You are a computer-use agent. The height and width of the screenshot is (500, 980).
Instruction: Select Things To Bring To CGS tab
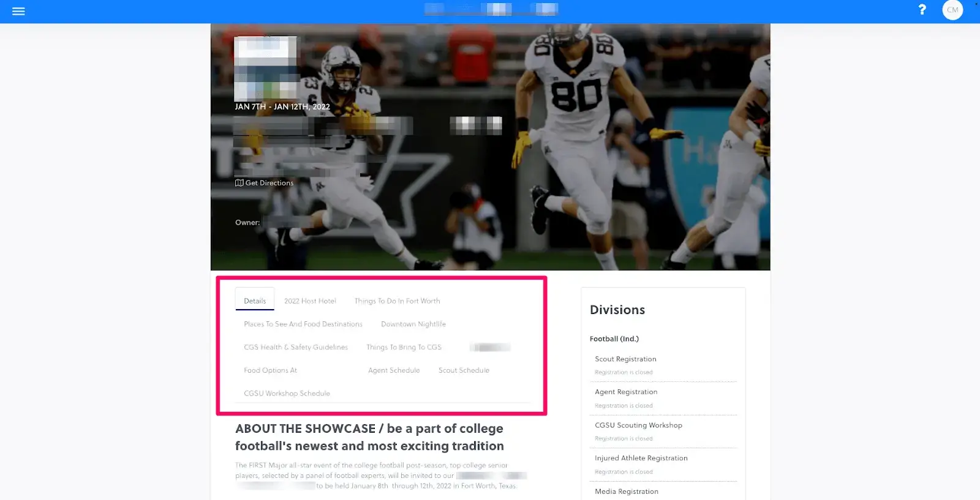tap(404, 347)
